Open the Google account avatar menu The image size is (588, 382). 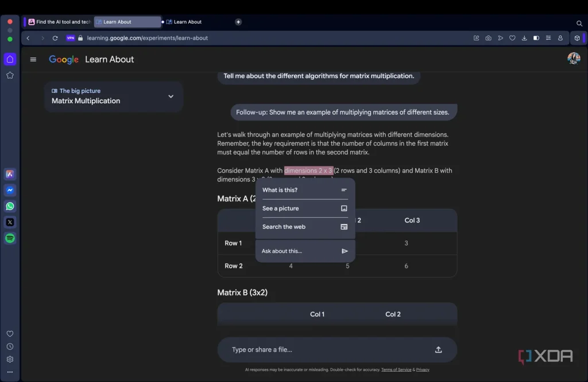(574, 59)
